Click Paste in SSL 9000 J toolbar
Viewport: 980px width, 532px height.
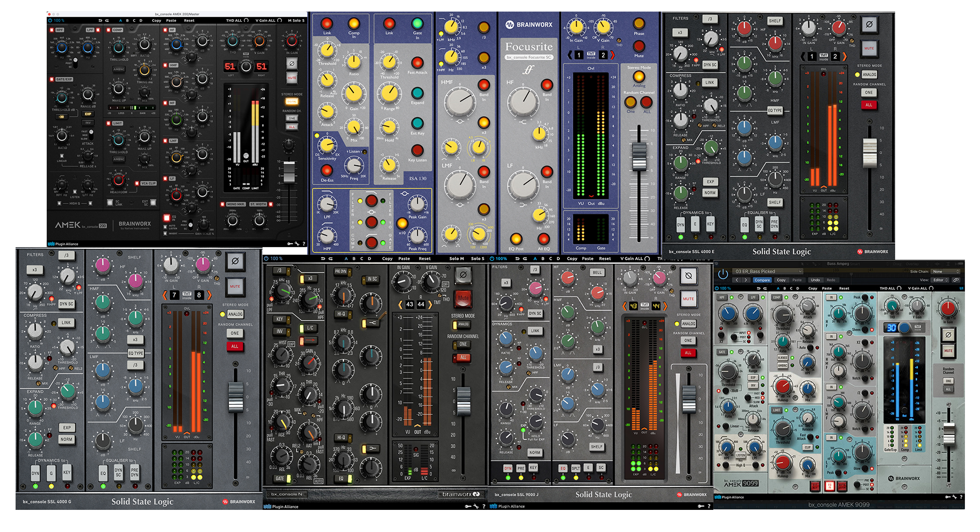587,259
